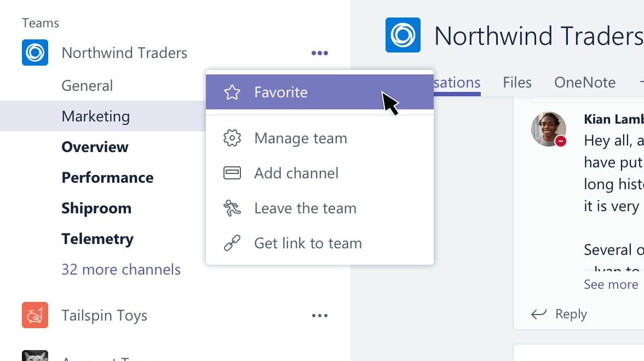Select Get link to team option
This screenshot has height=361, width=644.
320,243
